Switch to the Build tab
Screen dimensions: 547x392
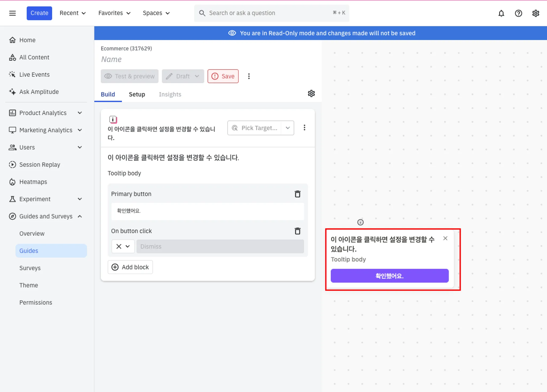[108, 94]
